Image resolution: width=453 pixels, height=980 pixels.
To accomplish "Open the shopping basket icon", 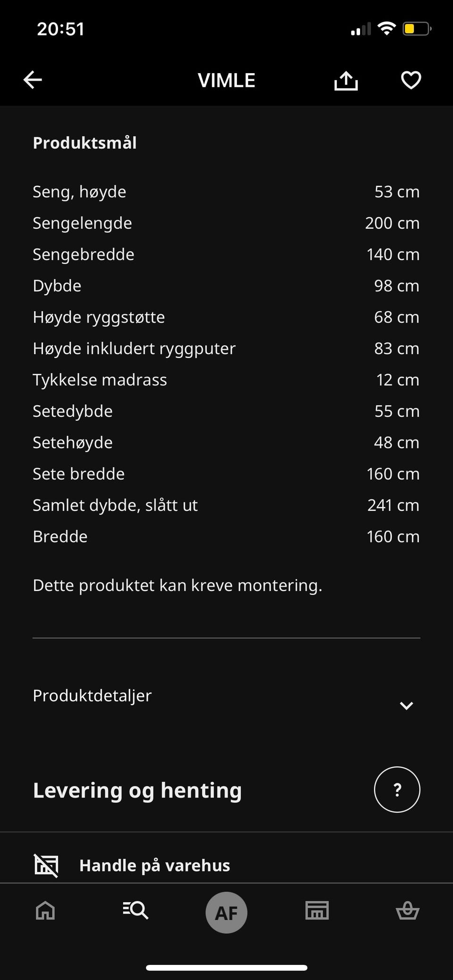I will click(x=407, y=910).
